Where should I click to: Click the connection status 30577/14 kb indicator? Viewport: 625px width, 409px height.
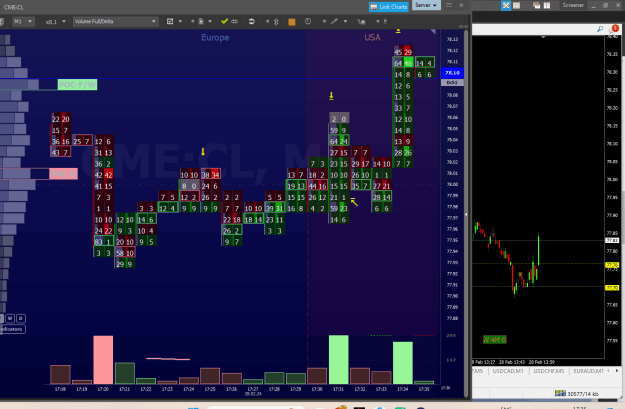click(577, 393)
